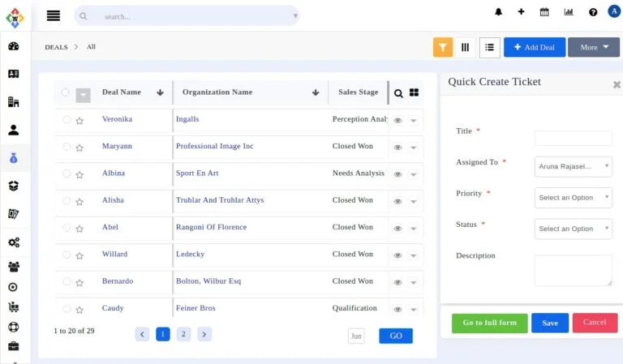The height and width of the screenshot is (364, 623).
Task: Toggle the hamburger menu icon
Action: pyautogui.click(x=54, y=15)
